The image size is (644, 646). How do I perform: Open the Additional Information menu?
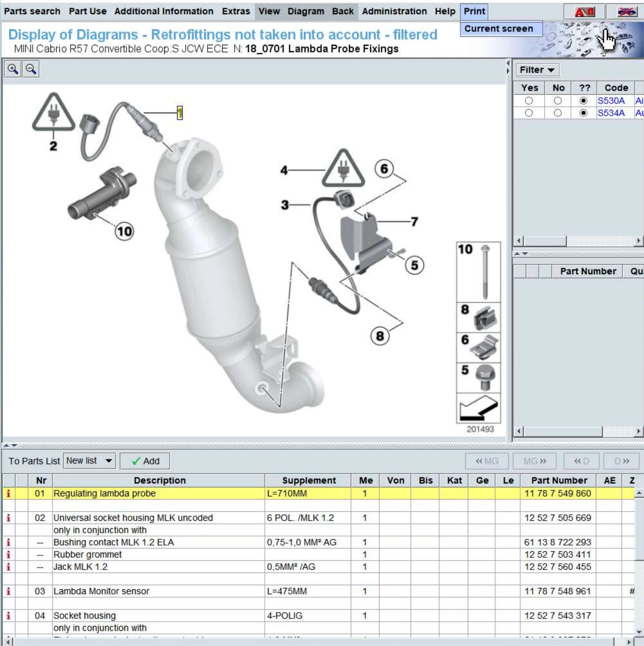(164, 11)
